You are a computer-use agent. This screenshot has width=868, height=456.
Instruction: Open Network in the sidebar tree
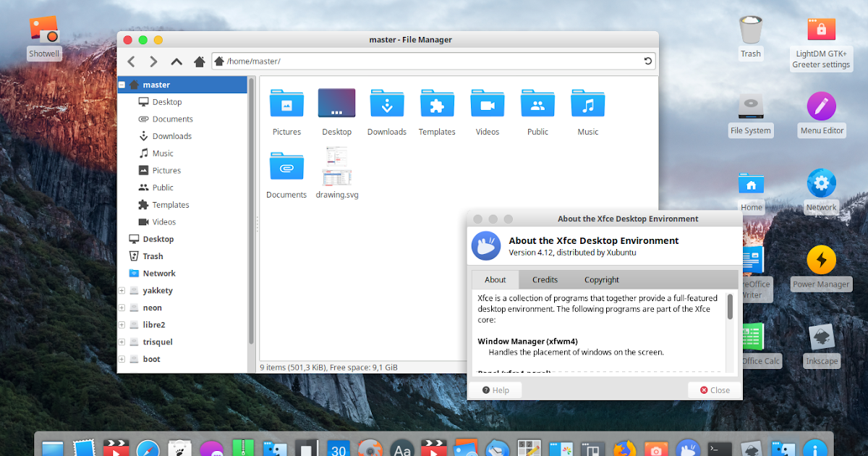click(x=159, y=274)
